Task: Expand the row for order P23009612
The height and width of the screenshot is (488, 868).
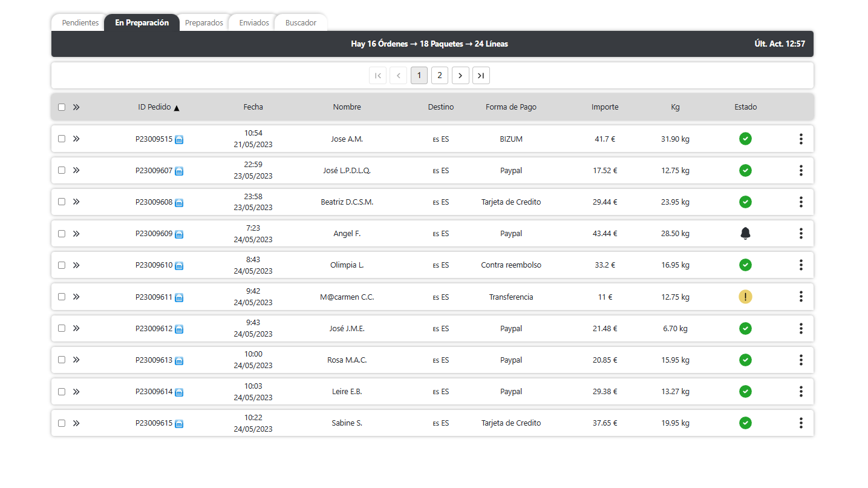Action: 76,328
